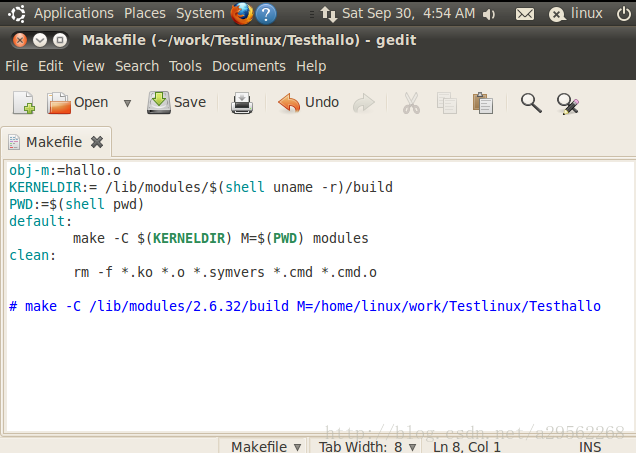Maximize the gedit window
The height and width of the screenshot is (453, 636).
pos(60,40)
